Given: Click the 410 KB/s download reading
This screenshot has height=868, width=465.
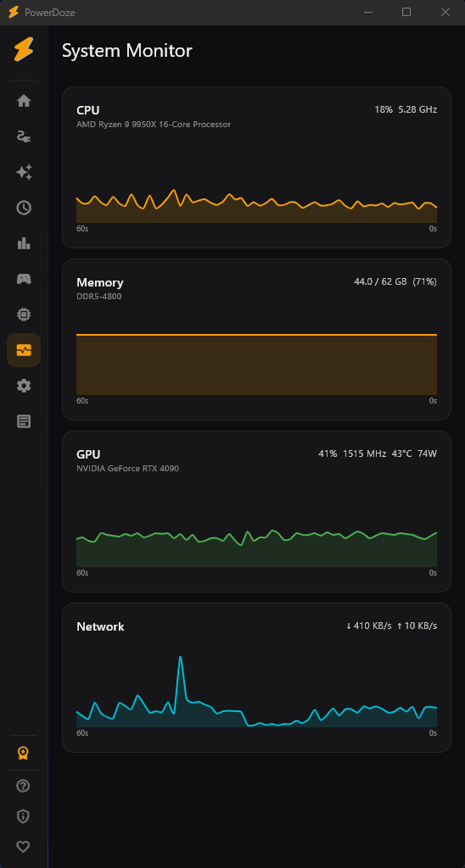Looking at the screenshot, I should tap(368, 626).
